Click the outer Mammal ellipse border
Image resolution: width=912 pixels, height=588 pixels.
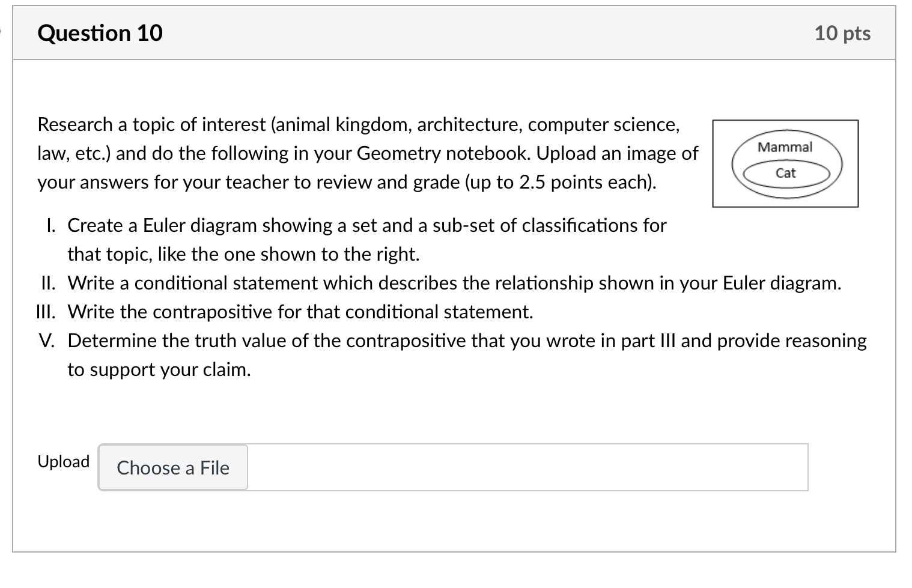[842, 163]
